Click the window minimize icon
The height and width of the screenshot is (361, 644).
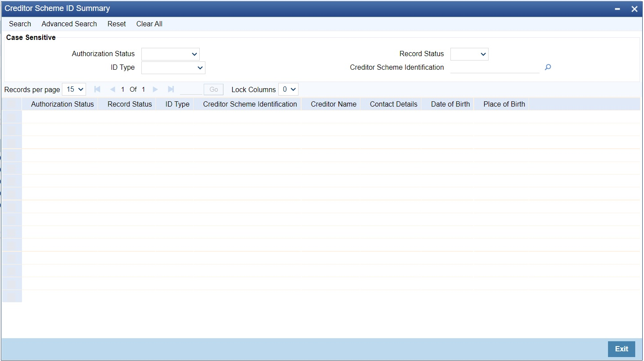(617, 8)
